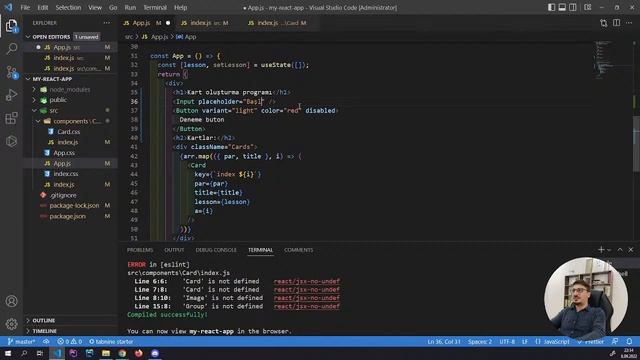Collapse the src folder
This screenshot has width=640, height=360.
(x=53, y=111)
